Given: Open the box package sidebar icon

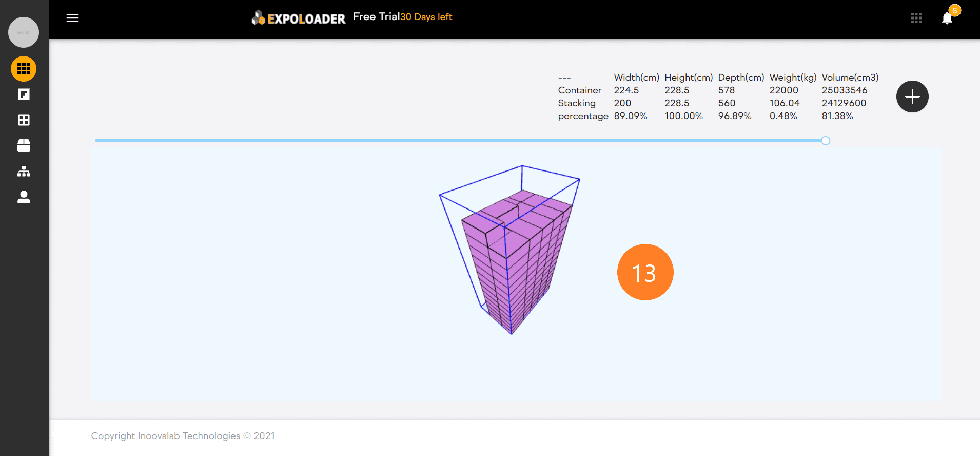Looking at the screenshot, I should 24,146.
